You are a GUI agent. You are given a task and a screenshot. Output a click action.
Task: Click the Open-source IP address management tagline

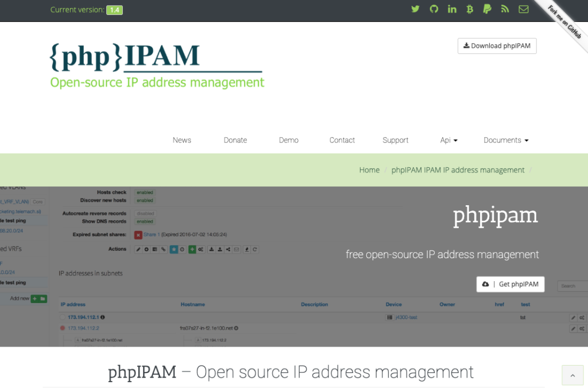157,82
